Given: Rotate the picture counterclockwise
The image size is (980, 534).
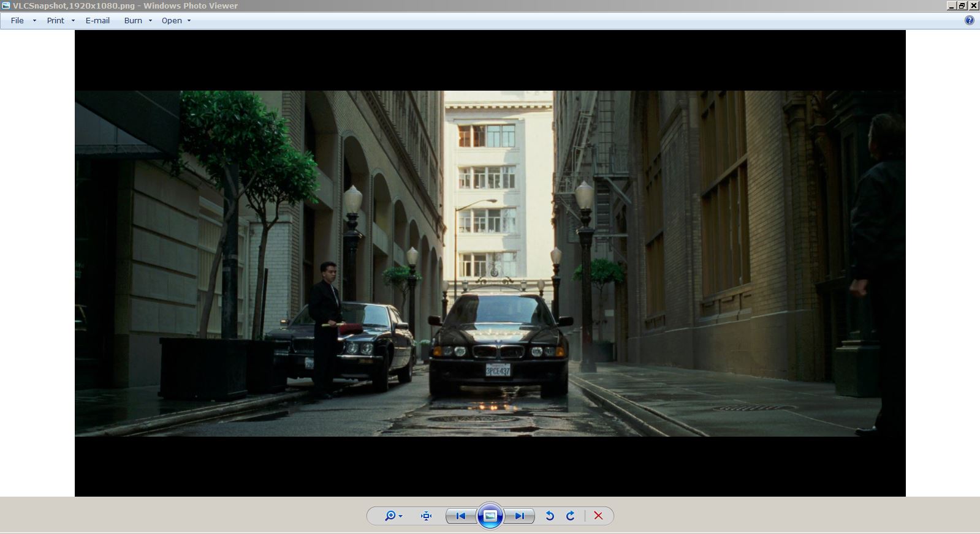Looking at the screenshot, I should coord(550,516).
